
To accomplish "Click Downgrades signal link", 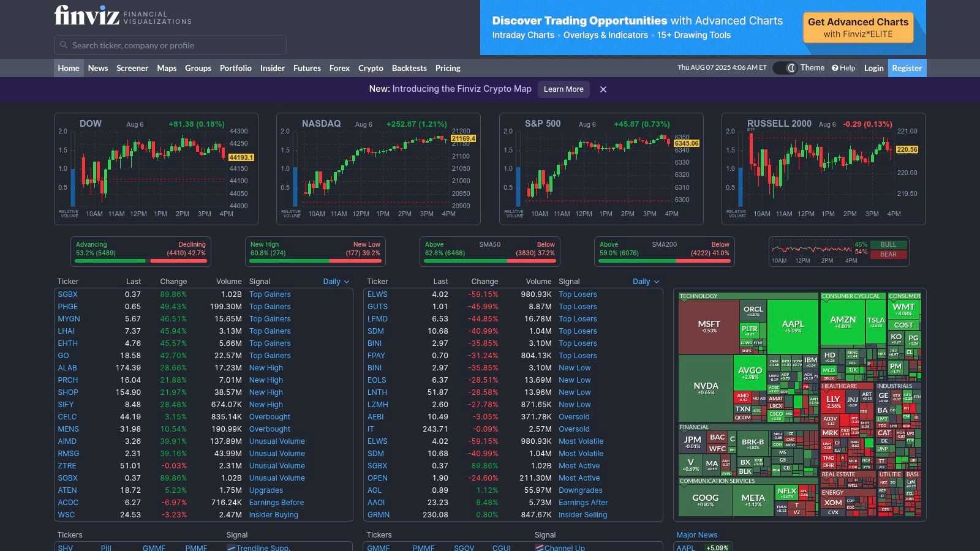I will tap(581, 490).
